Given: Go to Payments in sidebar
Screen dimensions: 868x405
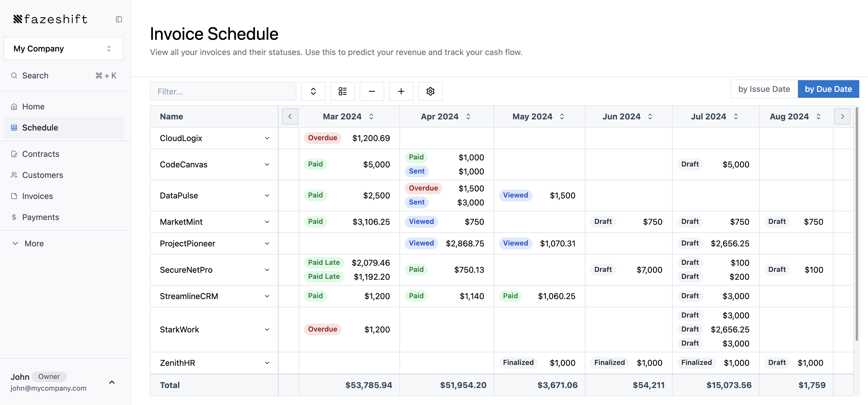Looking at the screenshot, I should [x=40, y=217].
